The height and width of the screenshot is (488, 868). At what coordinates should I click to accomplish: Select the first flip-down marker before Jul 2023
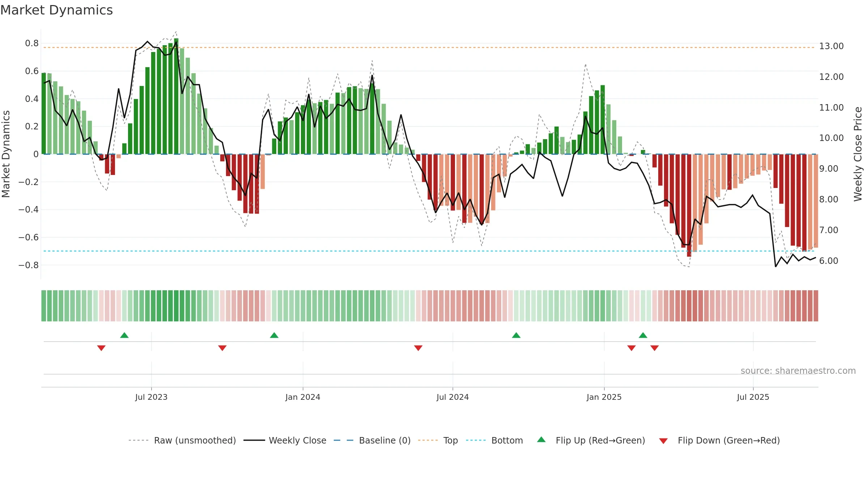tap(101, 348)
